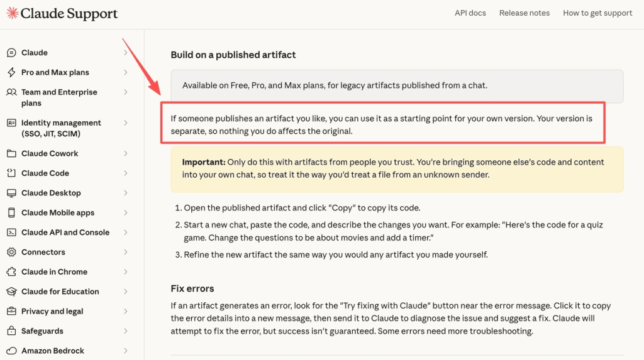Click the ID card Identity management icon

tap(11, 123)
